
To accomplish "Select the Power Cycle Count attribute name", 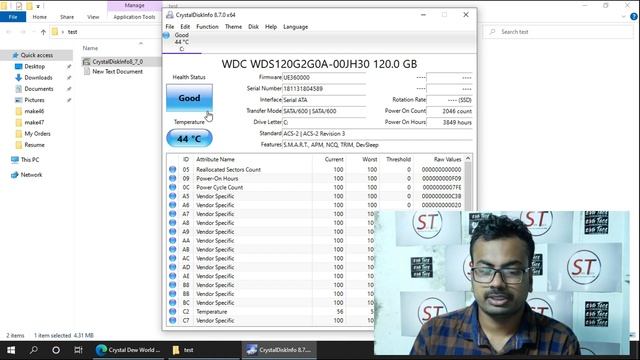I will (x=220, y=187).
